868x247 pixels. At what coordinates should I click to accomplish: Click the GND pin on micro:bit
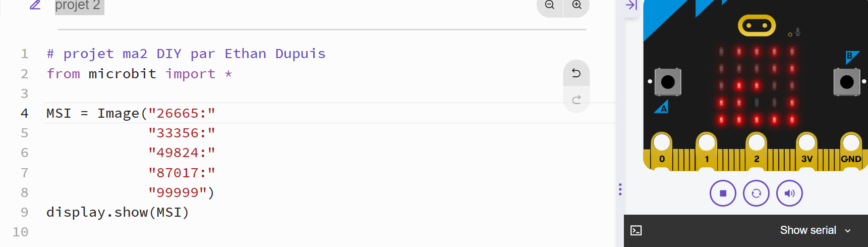click(851, 150)
